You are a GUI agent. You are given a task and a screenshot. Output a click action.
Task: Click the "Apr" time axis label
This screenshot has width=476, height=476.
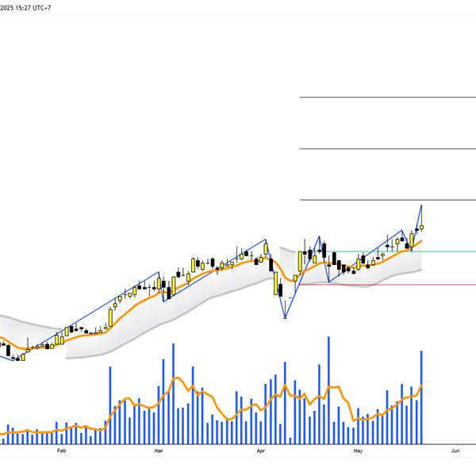(x=261, y=451)
